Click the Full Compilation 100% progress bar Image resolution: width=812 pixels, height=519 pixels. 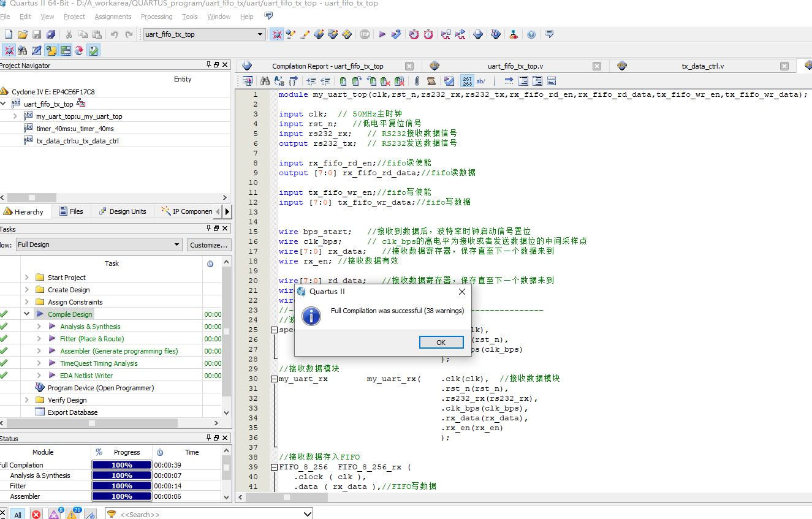121,465
